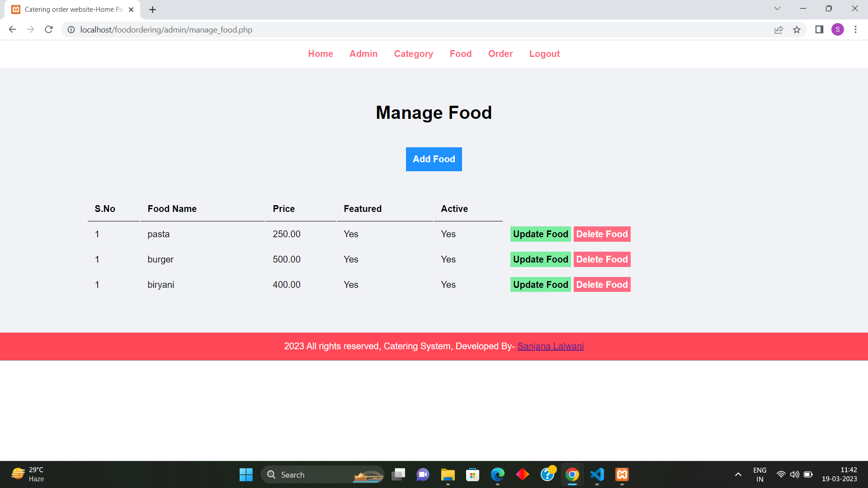
Task: Open the Sanjana Lalwani link in footer
Action: [x=550, y=346]
